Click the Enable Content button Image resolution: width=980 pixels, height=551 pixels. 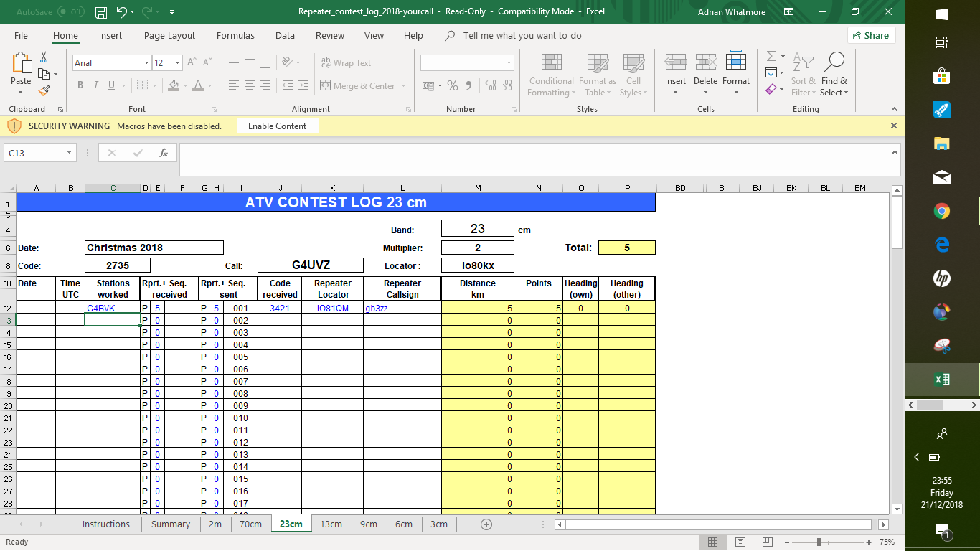click(278, 126)
